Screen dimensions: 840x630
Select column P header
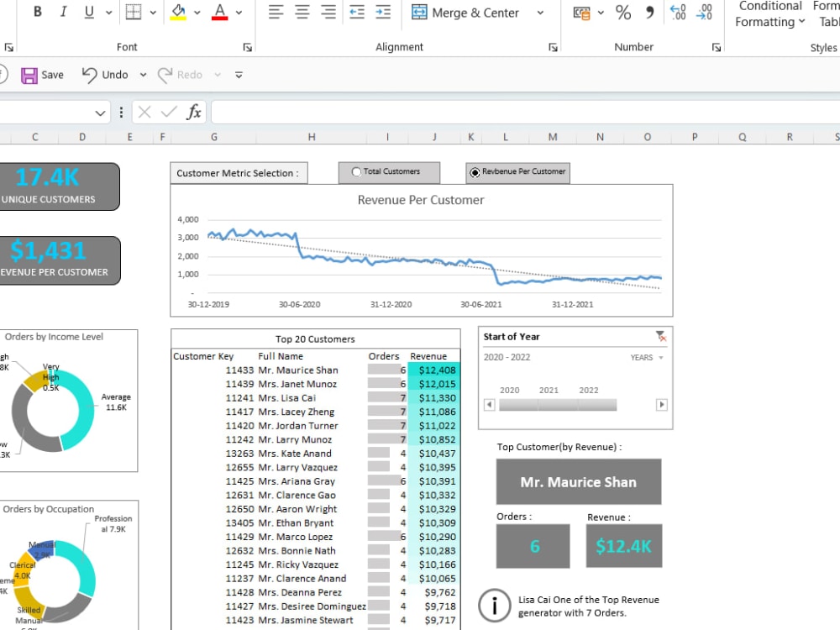pos(695,137)
